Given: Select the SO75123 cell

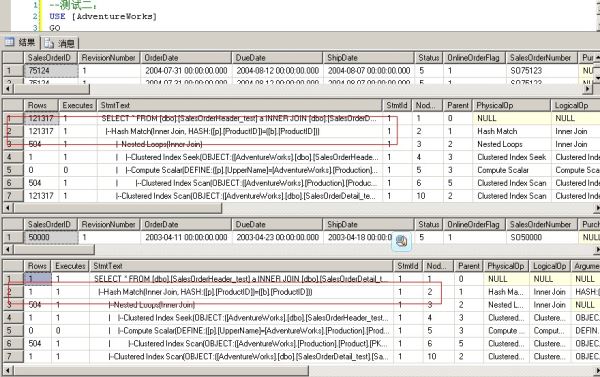Looking at the screenshot, I should tap(541, 71).
